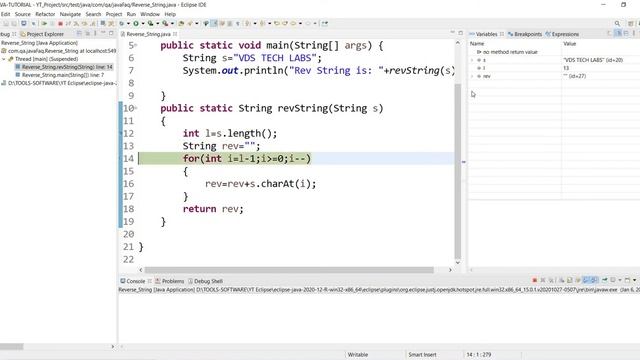Image resolution: width=640 pixels, height=360 pixels.
Task: Collapse the Thread [main] (Suspended) node
Action: [4, 59]
